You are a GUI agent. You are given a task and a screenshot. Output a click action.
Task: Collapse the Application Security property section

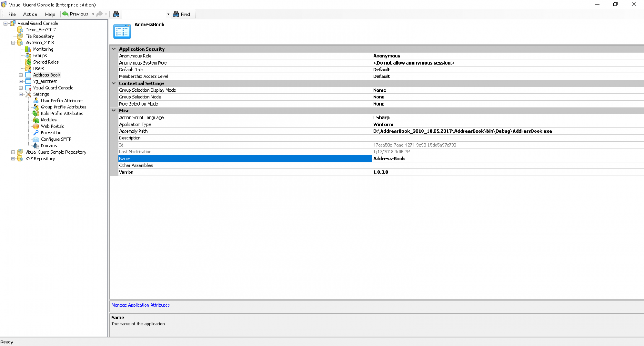click(114, 49)
